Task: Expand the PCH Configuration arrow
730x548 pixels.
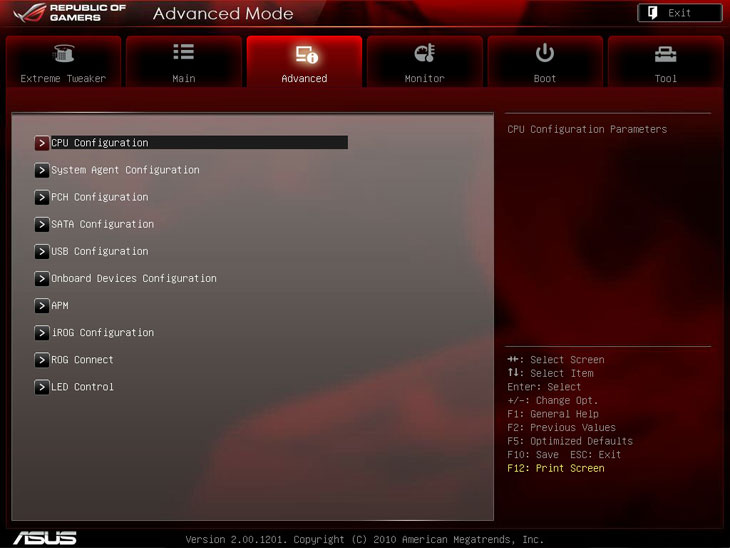Action: (41, 197)
